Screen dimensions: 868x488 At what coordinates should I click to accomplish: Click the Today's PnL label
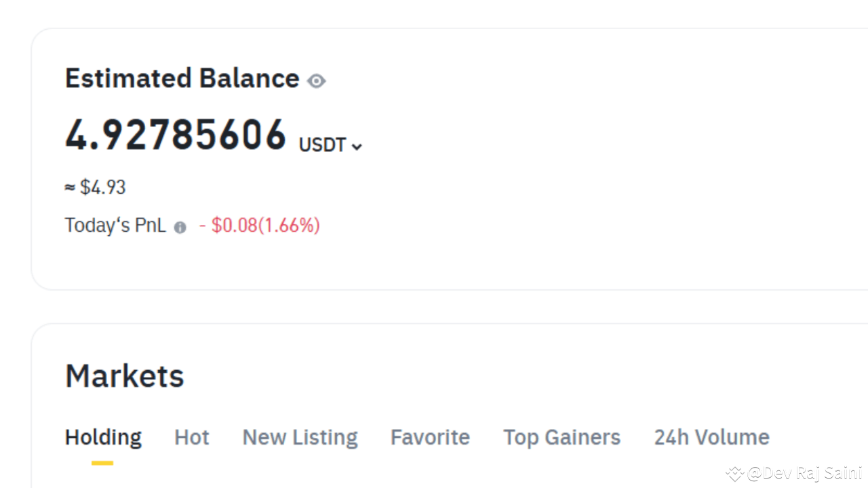tap(115, 225)
